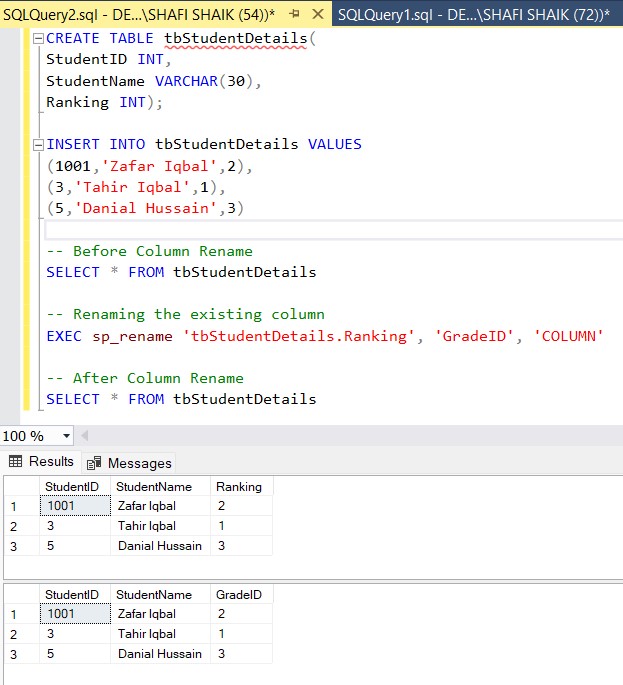Image resolution: width=623 pixels, height=685 pixels.
Task: Open the Messages tab
Action: click(129, 463)
